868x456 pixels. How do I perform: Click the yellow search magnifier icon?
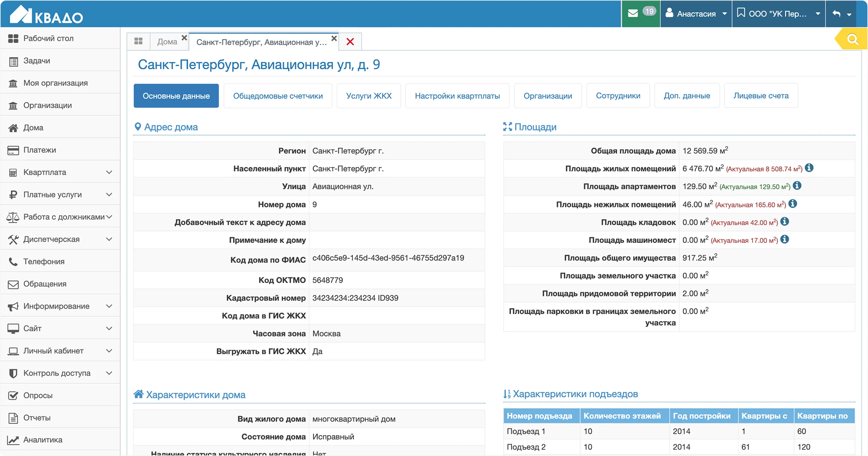click(852, 39)
